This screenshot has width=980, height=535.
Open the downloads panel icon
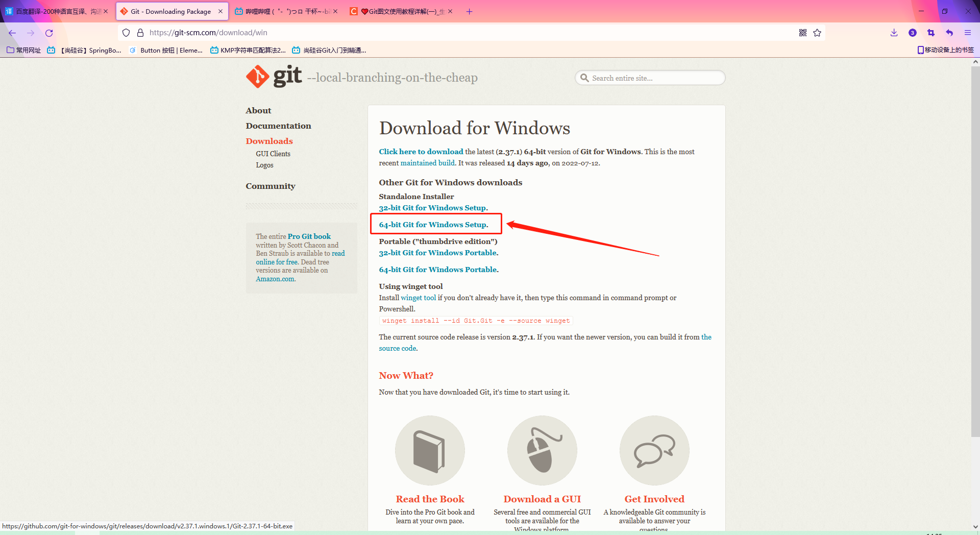click(894, 33)
